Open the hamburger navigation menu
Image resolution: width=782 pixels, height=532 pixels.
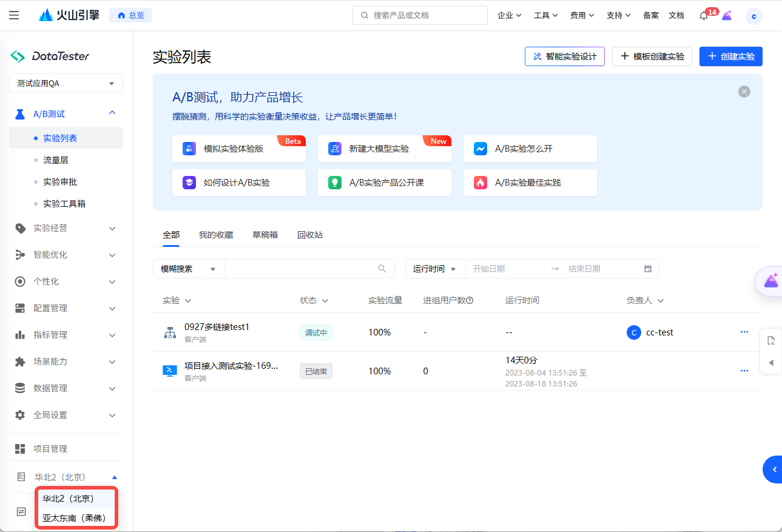[14, 15]
